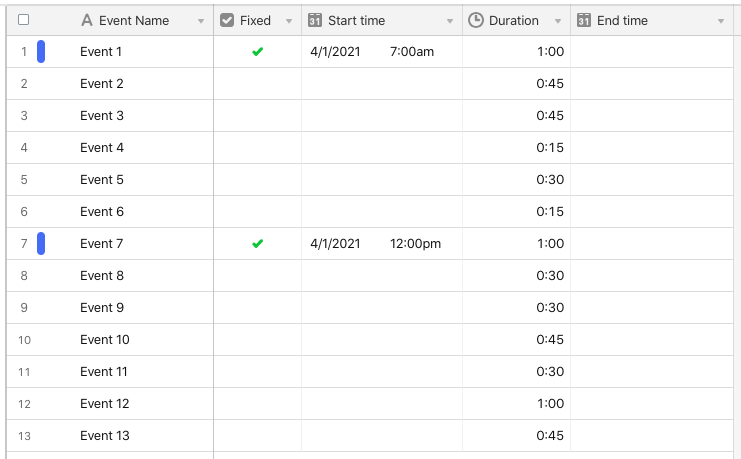The width and height of the screenshot is (741, 459).
Task: Open the End time column dropdown arrow
Action: coord(721,21)
